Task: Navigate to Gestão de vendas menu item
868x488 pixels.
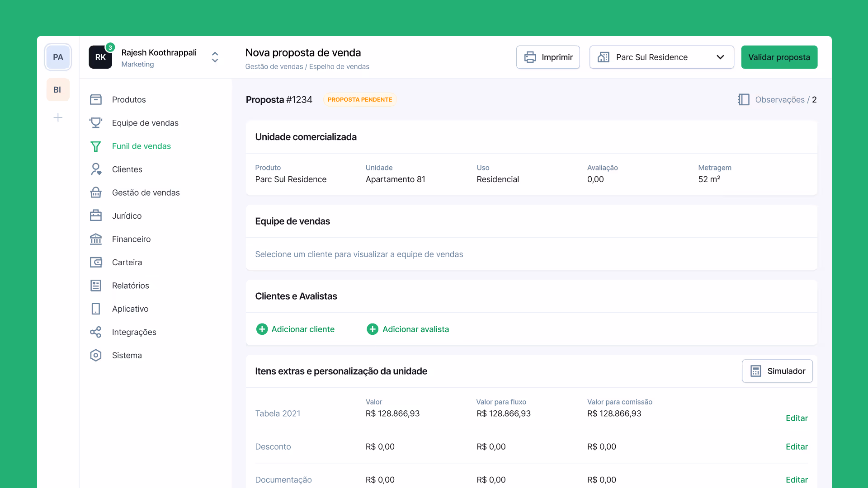Action: tap(146, 193)
